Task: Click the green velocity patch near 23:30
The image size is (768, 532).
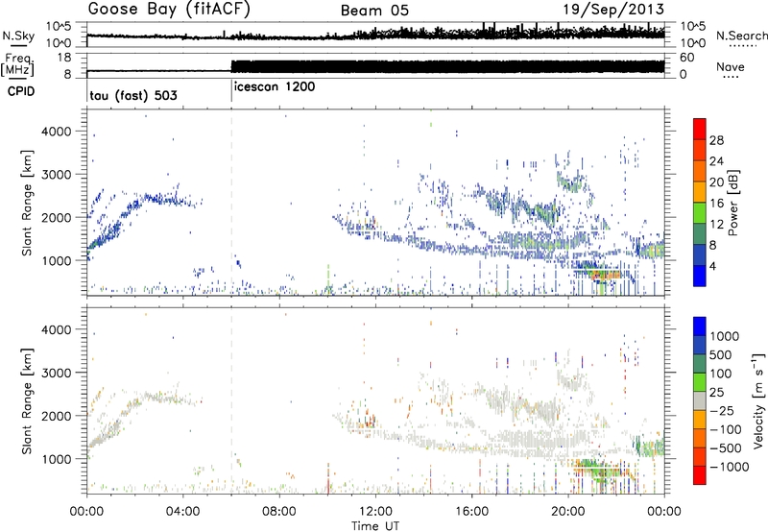Action: (652, 447)
